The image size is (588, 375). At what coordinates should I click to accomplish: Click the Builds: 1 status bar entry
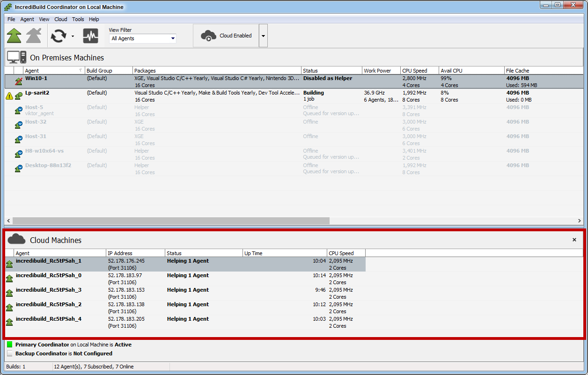point(16,367)
